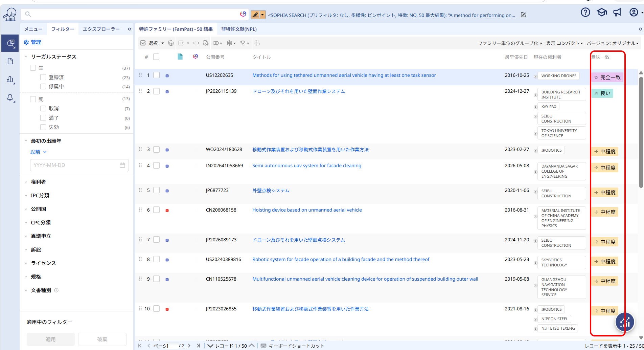Open the bell alerts sidebar icon
Viewport: 644px width, 350px height.
tap(10, 98)
